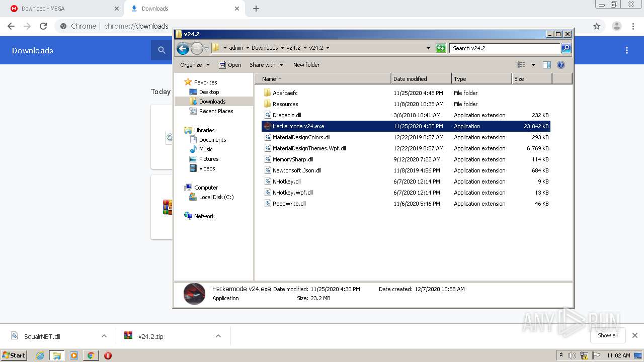Click the admin breadcrumb in address bar
Screen dimensions: 644x362
point(236,48)
